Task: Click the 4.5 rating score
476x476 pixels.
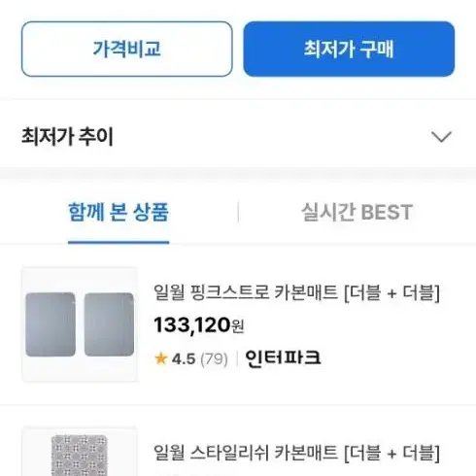Action: [x=184, y=359]
